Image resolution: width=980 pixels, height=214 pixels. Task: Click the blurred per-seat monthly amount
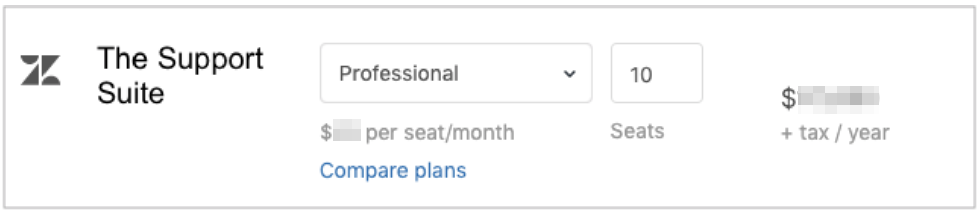347,131
